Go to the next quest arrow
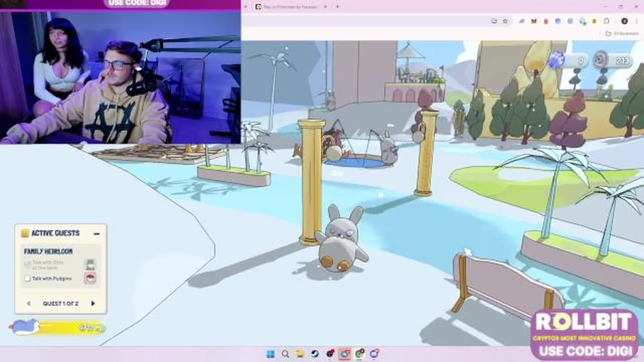Viewport: 644px width, 362px height. [x=93, y=303]
